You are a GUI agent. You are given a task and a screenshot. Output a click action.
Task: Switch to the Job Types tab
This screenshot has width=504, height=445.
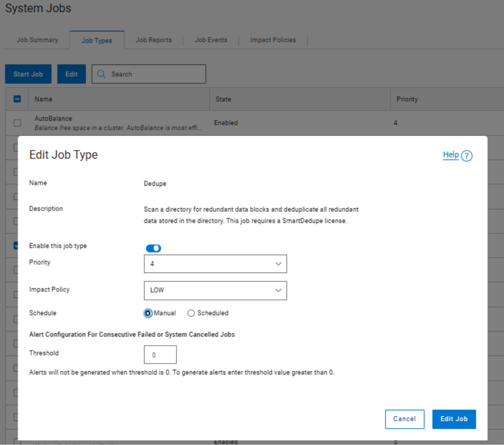click(x=97, y=41)
